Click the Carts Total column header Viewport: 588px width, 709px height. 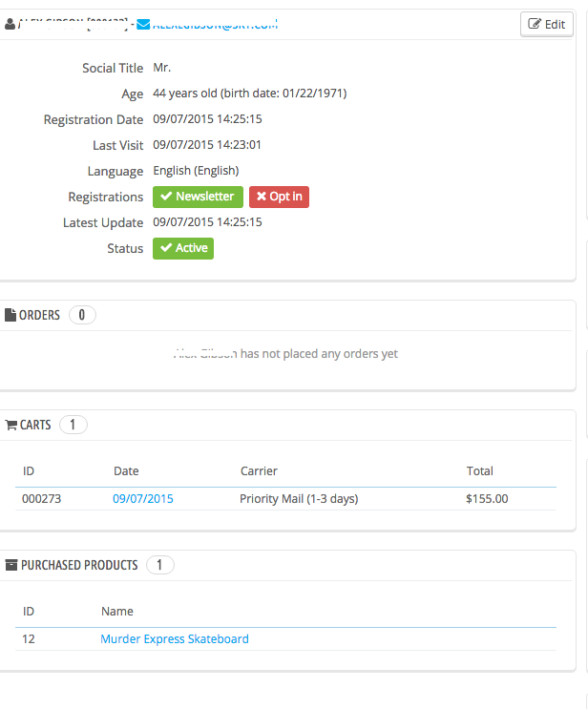coord(479,470)
